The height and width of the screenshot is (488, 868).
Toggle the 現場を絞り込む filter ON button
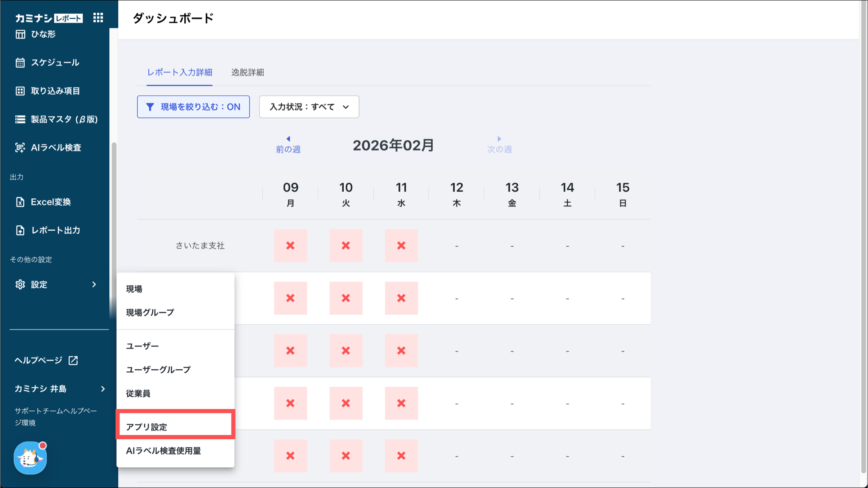(193, 107)
